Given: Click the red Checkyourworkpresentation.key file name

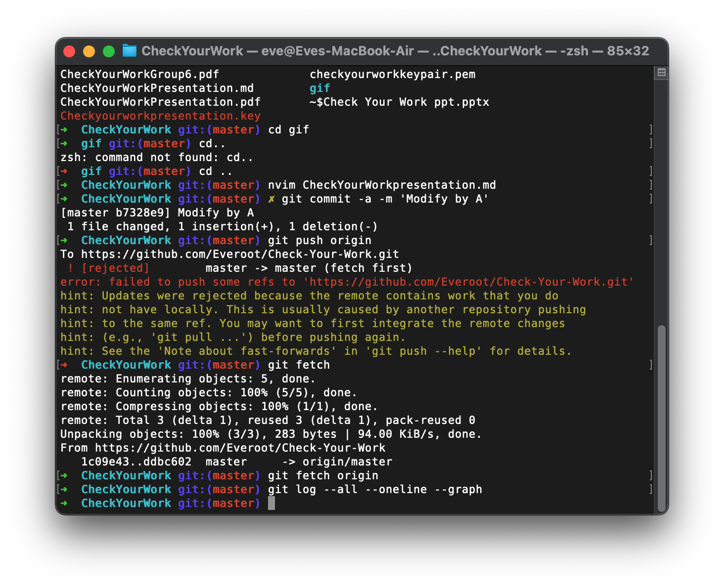Looking at the screenshot, I should [x=161, y=116].
